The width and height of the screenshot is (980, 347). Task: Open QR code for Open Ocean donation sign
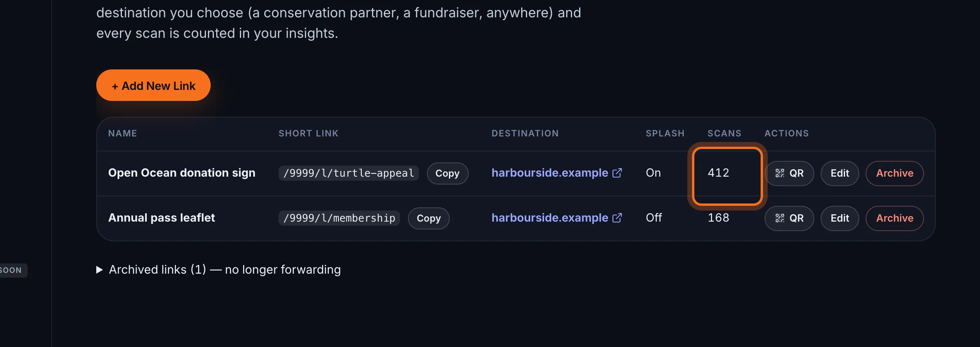pos(789,173)
